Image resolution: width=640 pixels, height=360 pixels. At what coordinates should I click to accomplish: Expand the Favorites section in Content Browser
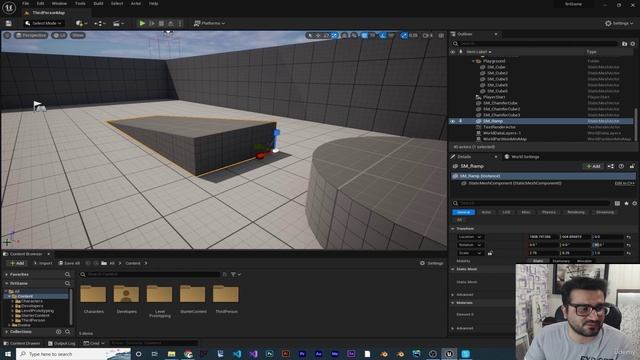click(x=7, y=275)
